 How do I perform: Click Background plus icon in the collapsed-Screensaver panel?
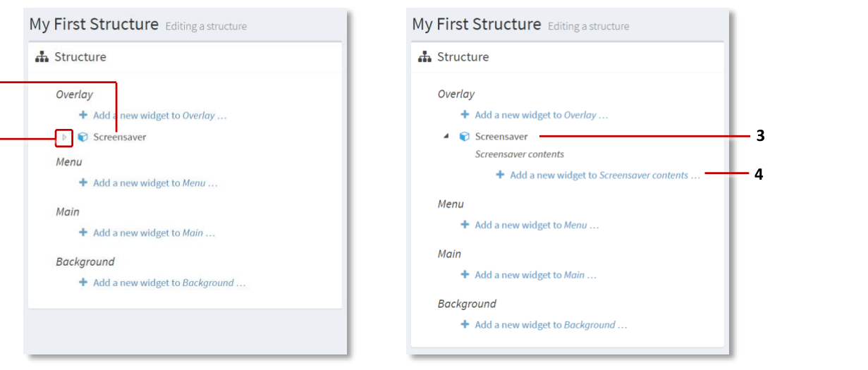tap(82, 283)
